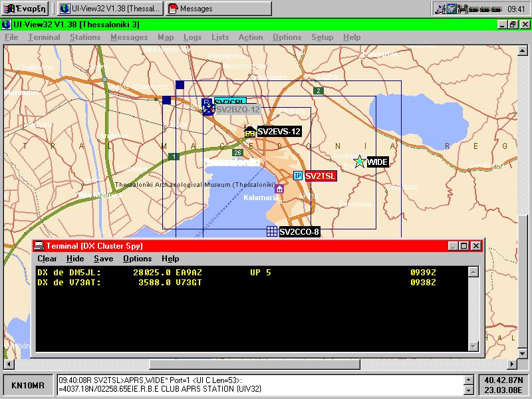Click the system tray clock 09:41
532x399 pixels.
coord(516,9)
